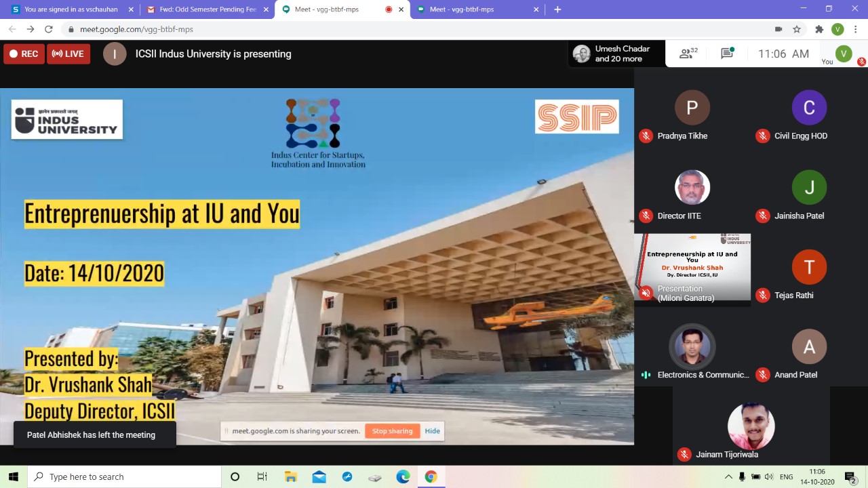
Task: Click the muted icon on Presentation tile
Action: (x=646, y=293)
